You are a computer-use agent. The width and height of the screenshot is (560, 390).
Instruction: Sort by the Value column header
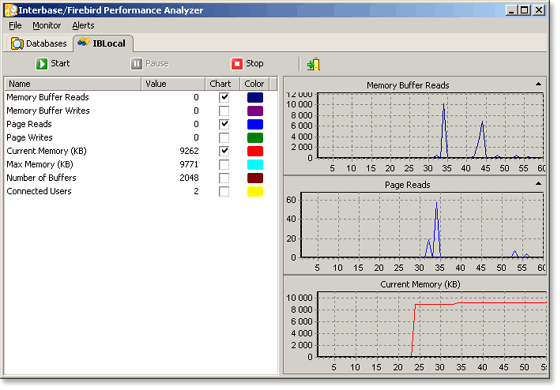[173, 84]
